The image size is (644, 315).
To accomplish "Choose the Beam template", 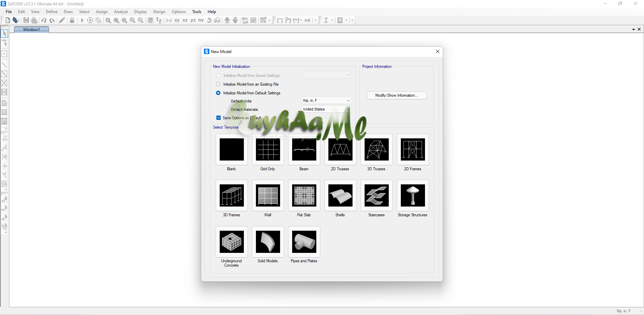I will click(304, 149).
